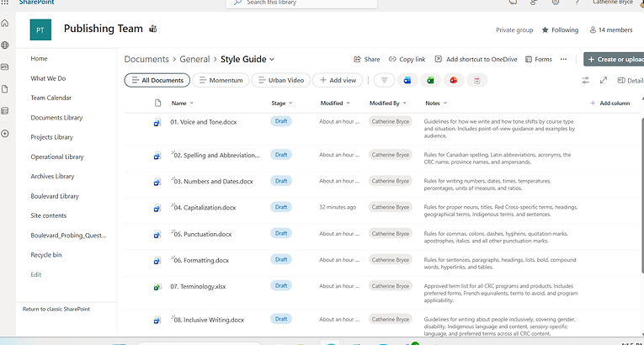Click Catherine Bryce chip in 03. Numbers and Dates row

(x=390, y=181)
